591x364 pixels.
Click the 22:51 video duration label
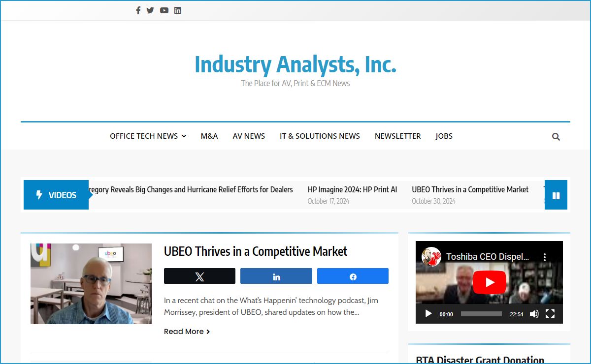(x=517, y=314)
